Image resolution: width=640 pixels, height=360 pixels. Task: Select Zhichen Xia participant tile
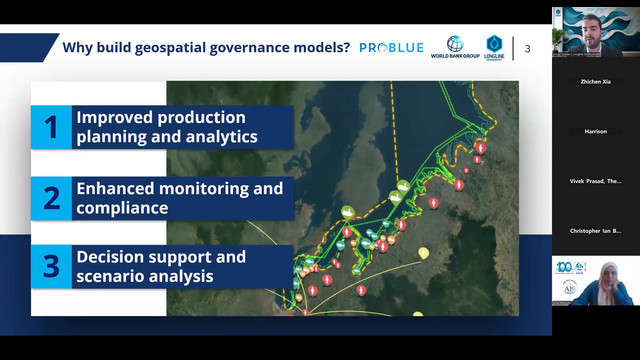596,82
